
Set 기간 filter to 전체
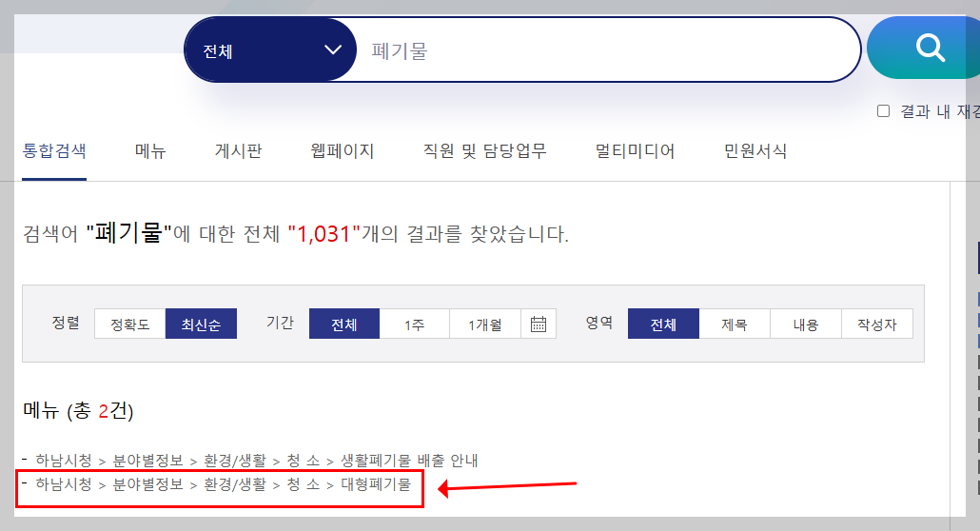point(344,324)
